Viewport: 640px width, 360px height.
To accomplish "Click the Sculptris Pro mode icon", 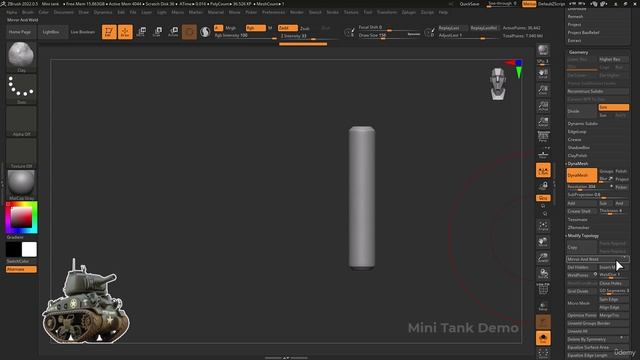I will pyautogui.click(x=205, y=32).
